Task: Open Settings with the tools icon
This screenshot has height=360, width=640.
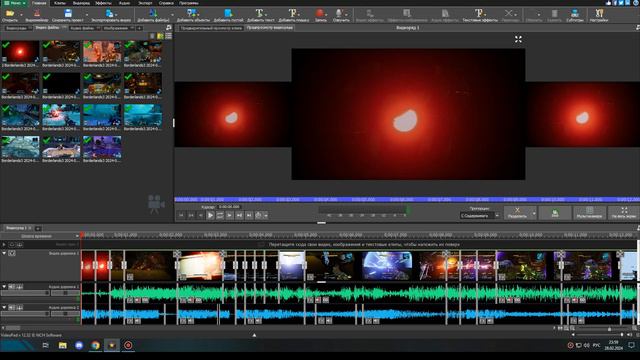Action: (599, 16)
